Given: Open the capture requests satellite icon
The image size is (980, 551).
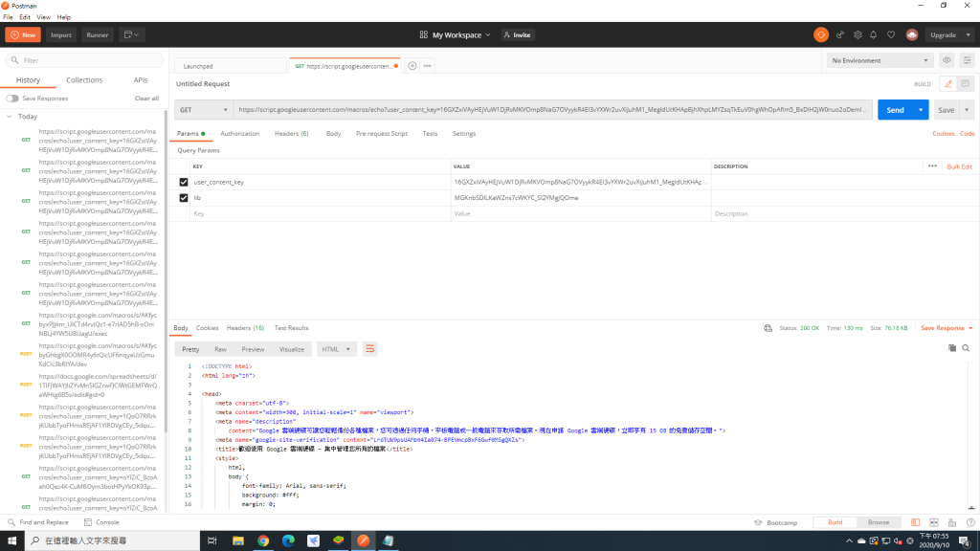Looking at the screenshot, I should tap(840, 35).
